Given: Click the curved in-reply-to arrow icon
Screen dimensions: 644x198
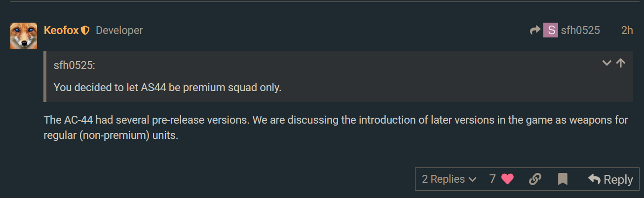Looking at the screenshot, I should click(535, 31).
